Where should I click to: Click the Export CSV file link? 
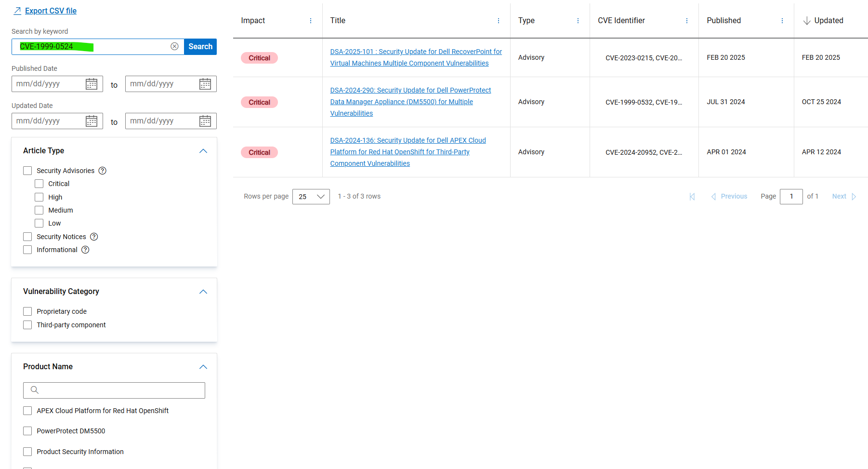[51, 11]
